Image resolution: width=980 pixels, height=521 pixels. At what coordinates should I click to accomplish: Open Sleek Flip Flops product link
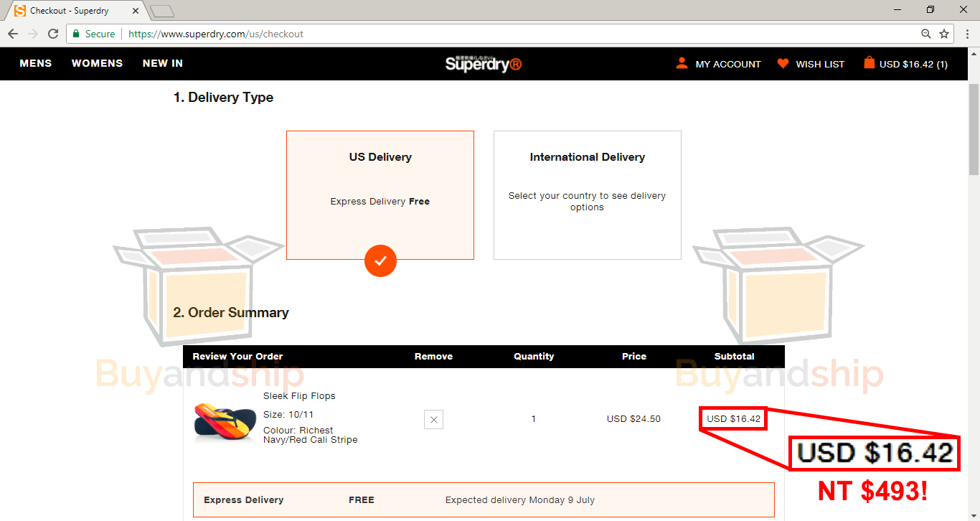299,396
